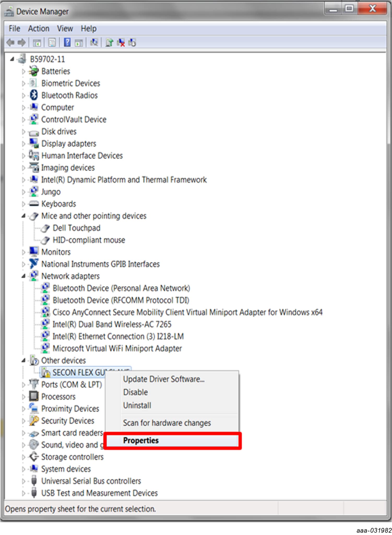The image size is (392, 535).
Task: Open the Action menu
Action: 39,28
